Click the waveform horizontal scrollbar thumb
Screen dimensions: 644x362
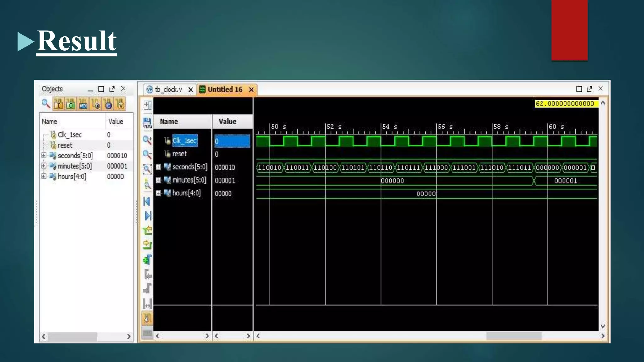tap(514, 336)
